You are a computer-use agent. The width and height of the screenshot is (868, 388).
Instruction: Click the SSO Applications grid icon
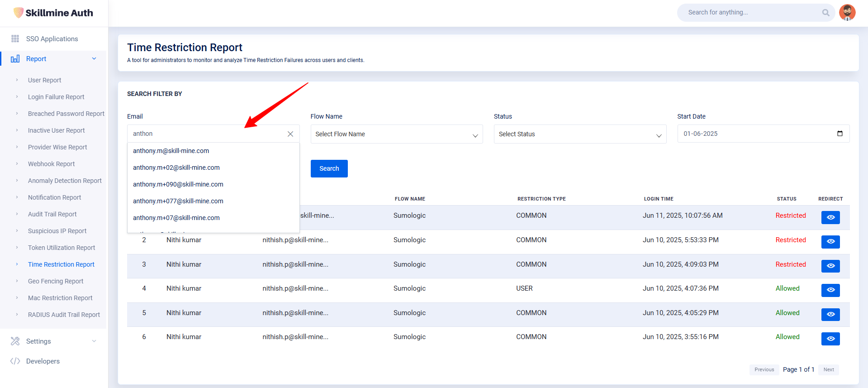15,39
